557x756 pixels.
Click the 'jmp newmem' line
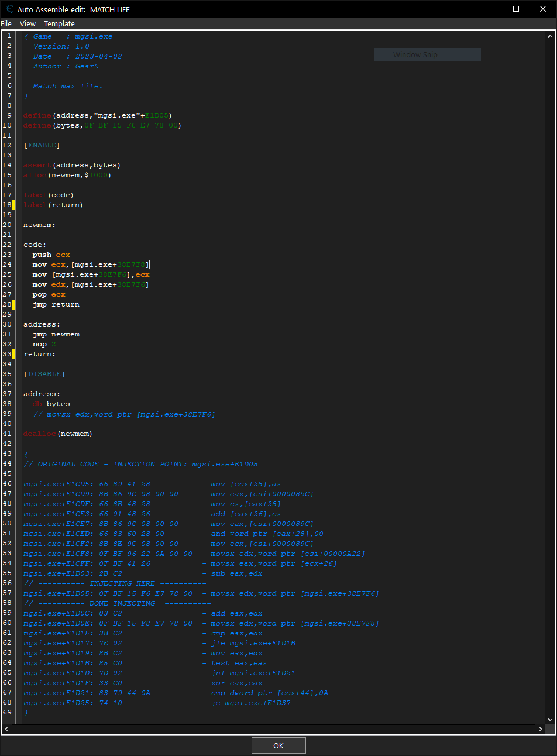pos(56,334)
